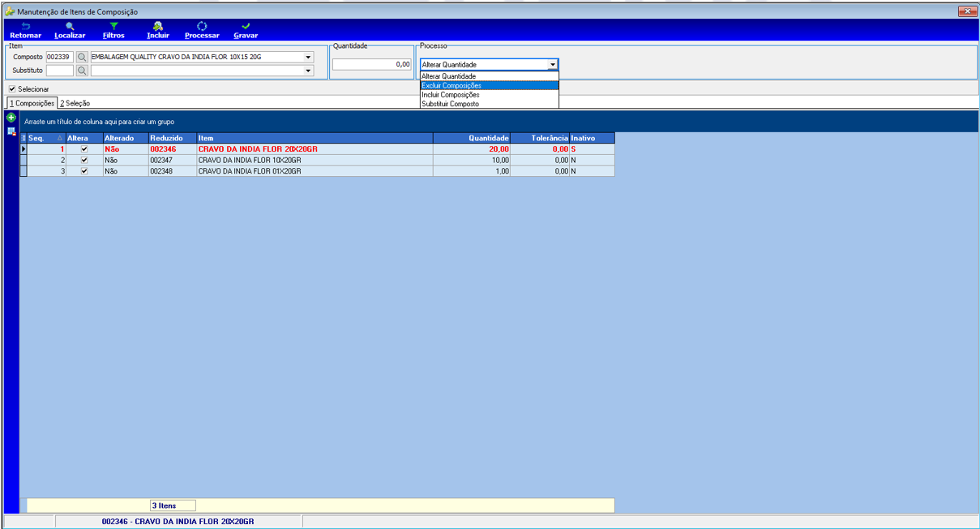Click the Tolerância column header
980x529 pixels.
[540, 138]
